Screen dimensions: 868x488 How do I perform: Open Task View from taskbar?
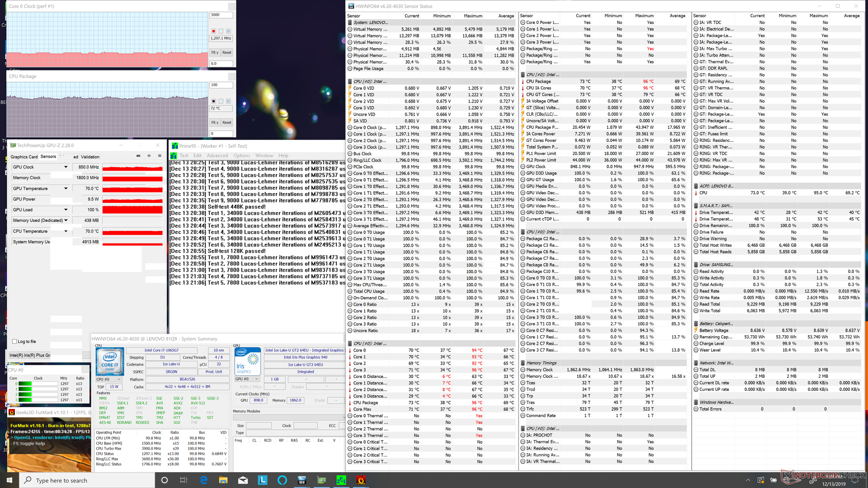pyautogui.click(x=184, y=480)
